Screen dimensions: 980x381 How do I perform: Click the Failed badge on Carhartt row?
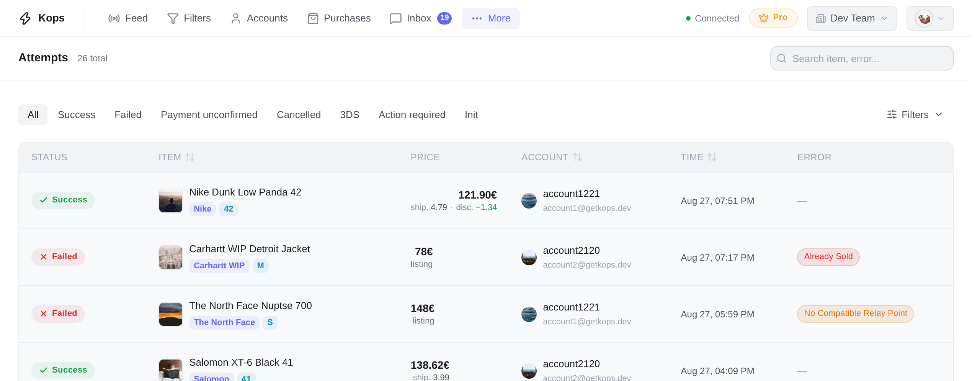pos(58,257)
